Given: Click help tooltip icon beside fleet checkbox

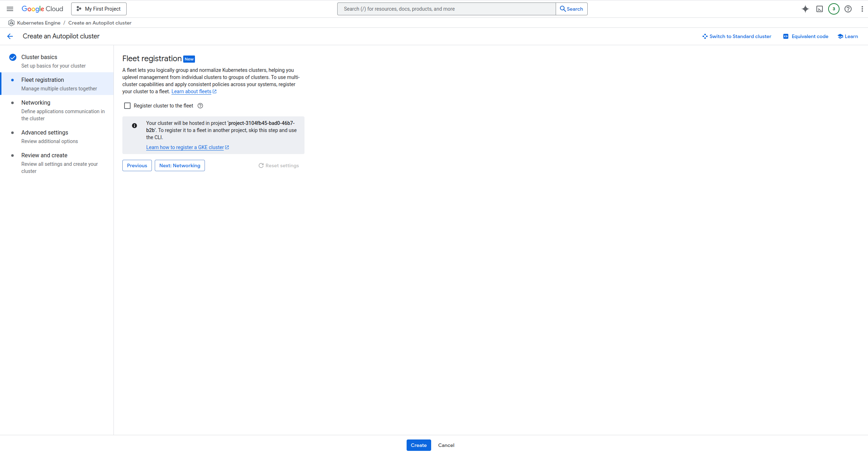Looking at the screenshot, I should point(200,106).
